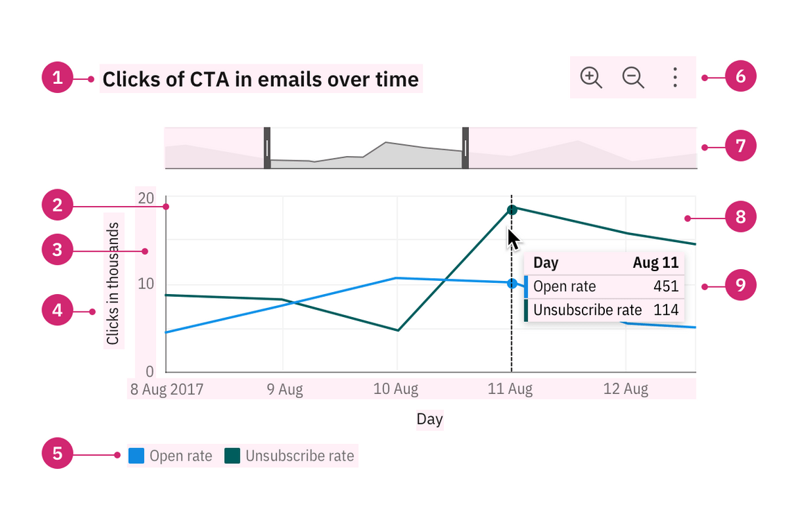Click the right zoom bar handle

[x=465, y=148]
